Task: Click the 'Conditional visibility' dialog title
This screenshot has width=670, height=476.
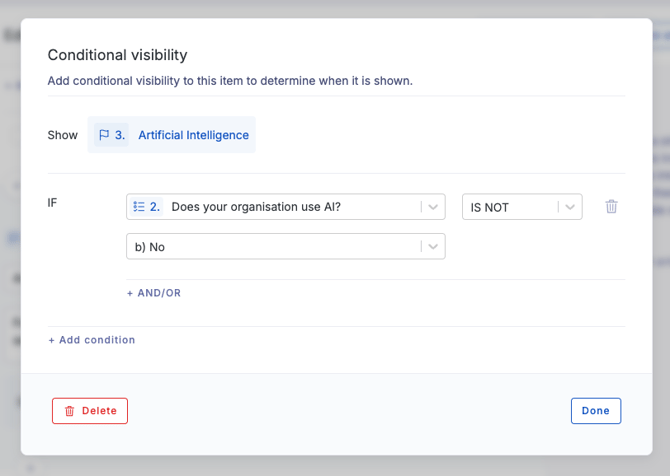Action: tap(118, 55)
